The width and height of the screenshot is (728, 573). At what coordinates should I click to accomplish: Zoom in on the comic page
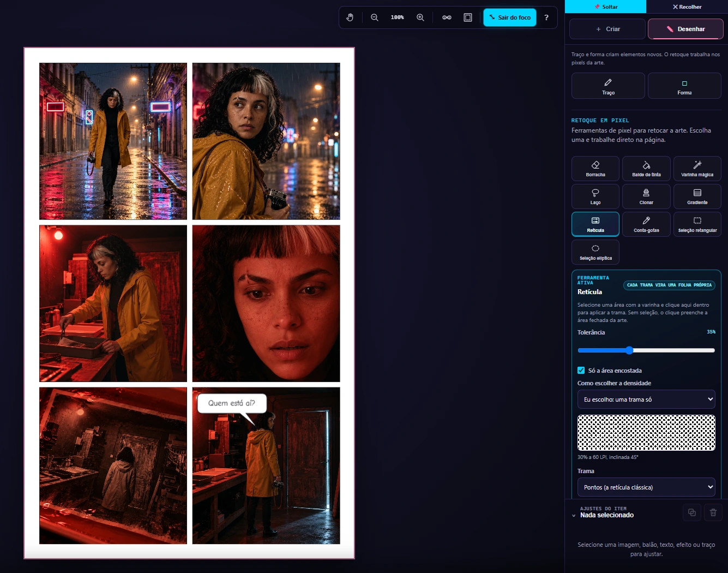(x=420, y=17)
